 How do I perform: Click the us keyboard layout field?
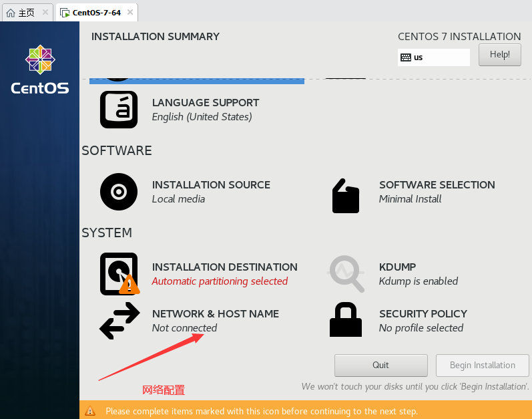pos(434,57)
